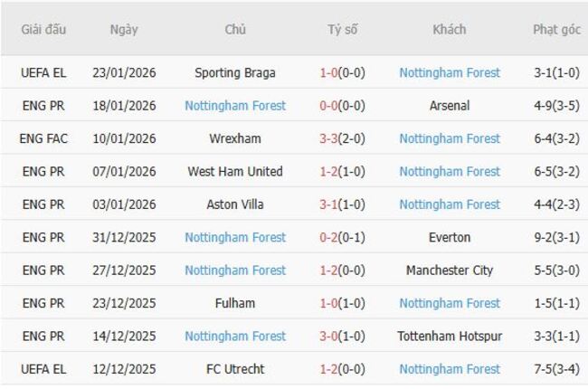Select Arsenal in the away team column
The image size is (588, 389).
(450, 106)
